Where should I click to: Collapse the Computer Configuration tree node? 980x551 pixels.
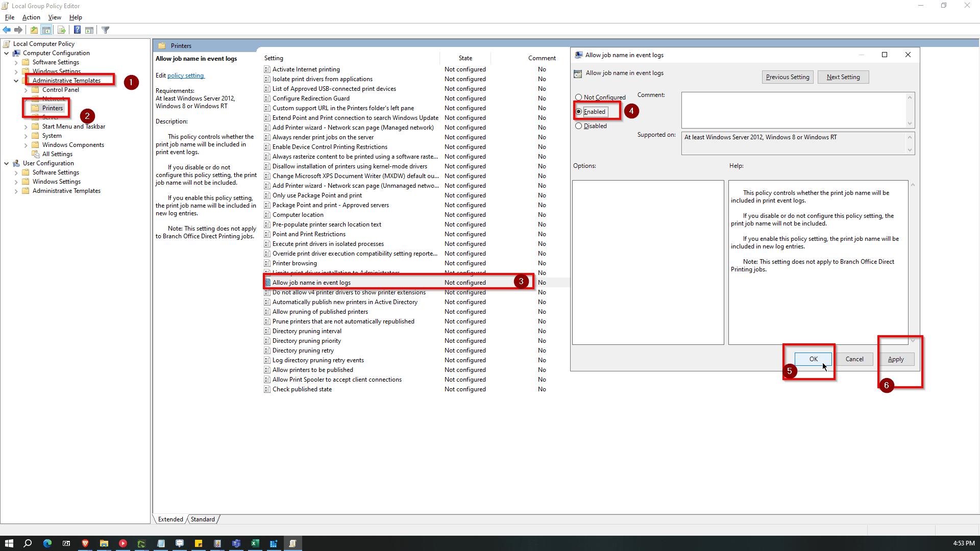[x=7, y=53]
